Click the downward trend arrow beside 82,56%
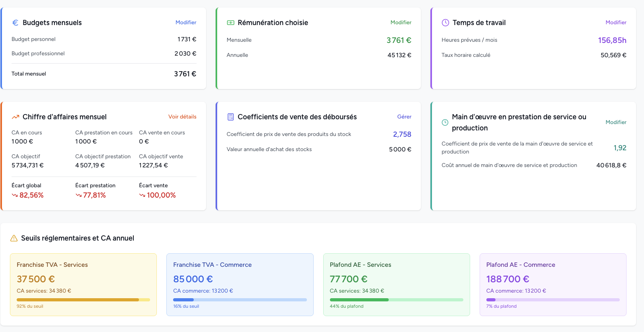The image size is (644, 332). [x=15, y=195]
